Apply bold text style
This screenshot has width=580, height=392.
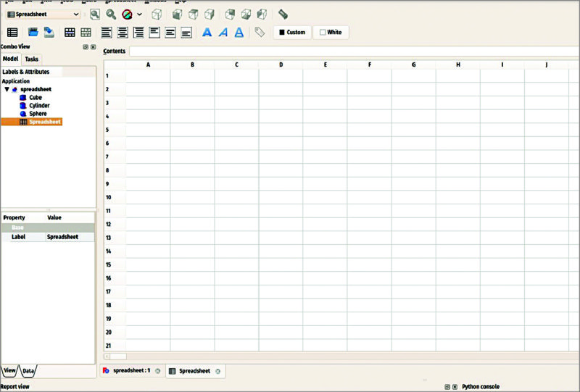207,33
